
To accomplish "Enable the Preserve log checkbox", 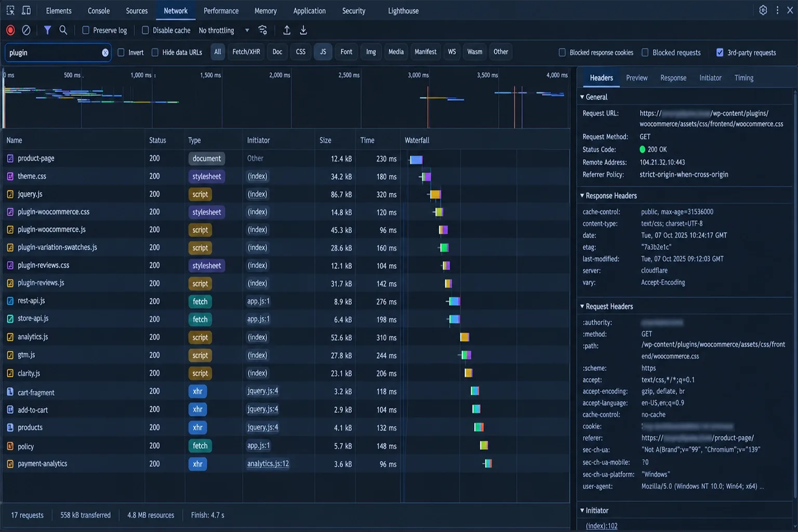I will point(86,30).
